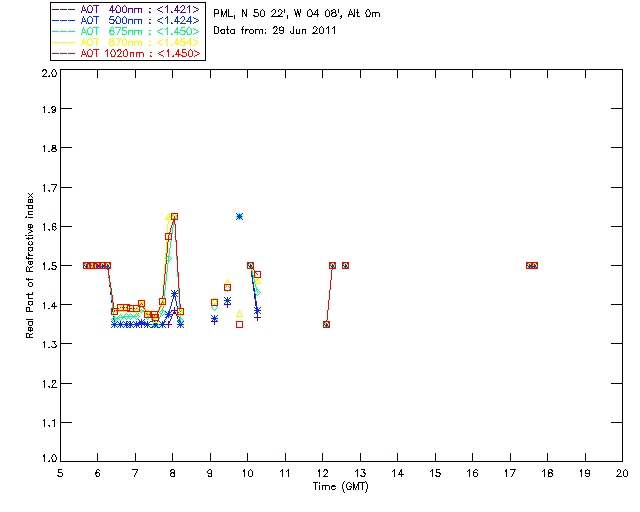
Task: Click the 1.4 y-axis tick label
Action: [x=49, y=305]
